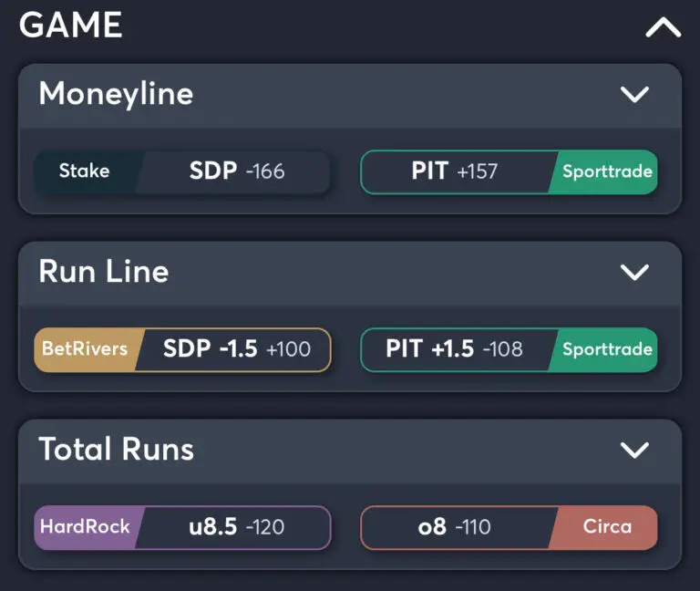
Task: Click the GAME heading
Action: (x=71, y=25)
